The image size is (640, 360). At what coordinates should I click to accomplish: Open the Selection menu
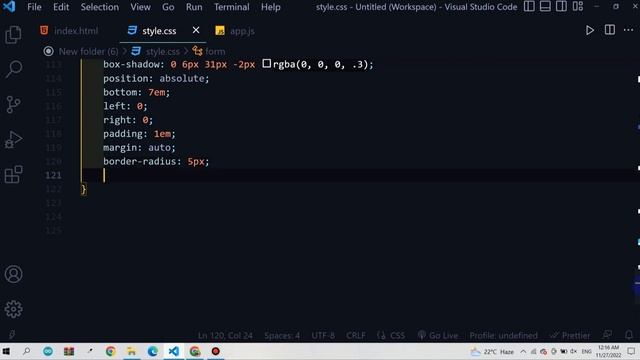click(x=100, y=7)
